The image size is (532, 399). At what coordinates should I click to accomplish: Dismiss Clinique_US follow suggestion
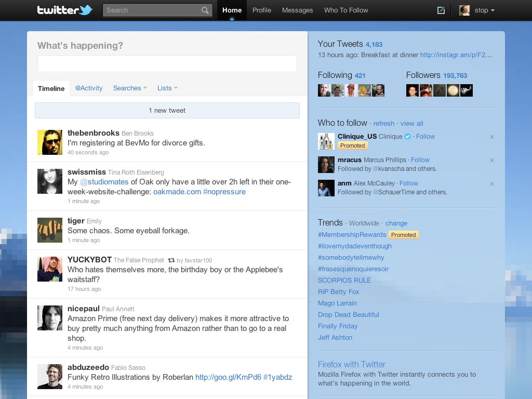491,137
